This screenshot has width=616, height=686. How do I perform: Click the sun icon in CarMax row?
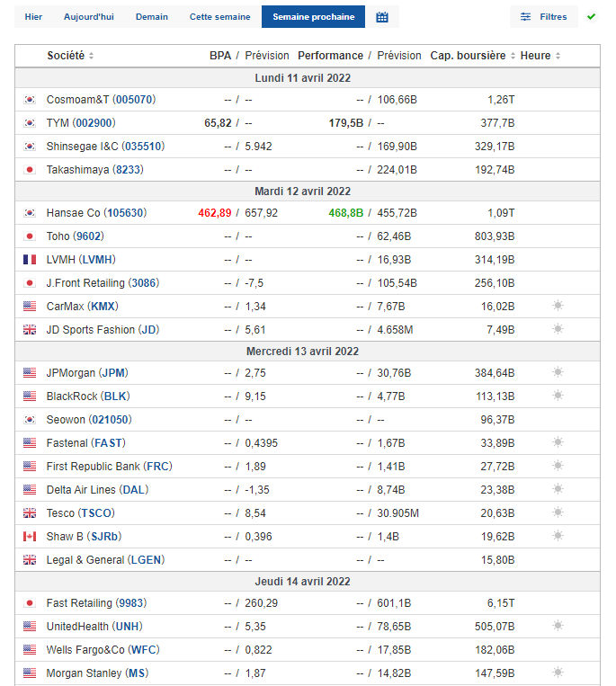(x=558, y=306)
